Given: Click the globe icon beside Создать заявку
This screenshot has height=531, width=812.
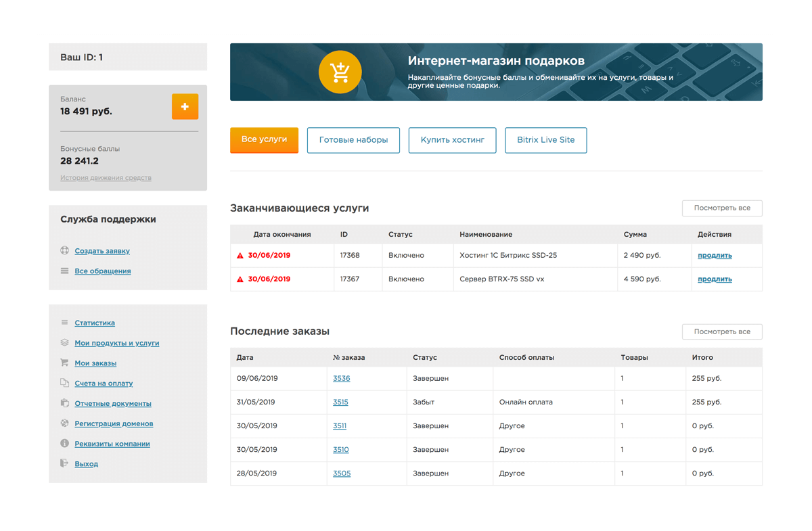Looking at the screenshot, I should pos(64,251).
